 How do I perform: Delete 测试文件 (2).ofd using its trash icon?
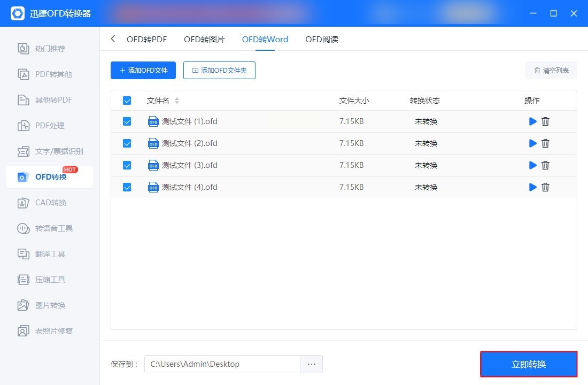(545, 143)
